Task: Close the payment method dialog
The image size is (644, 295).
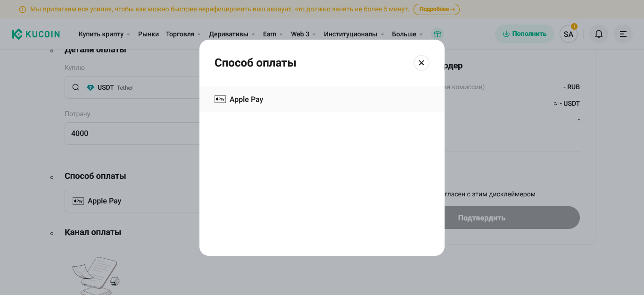Action: [x=421, y=63]
